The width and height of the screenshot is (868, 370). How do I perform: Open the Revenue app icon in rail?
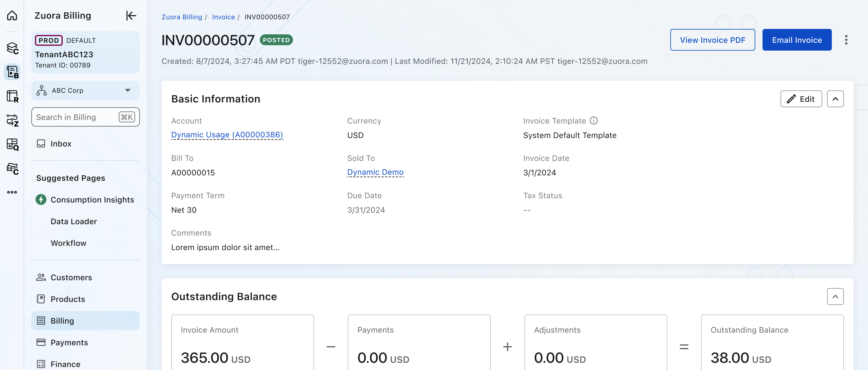(12, 96)
